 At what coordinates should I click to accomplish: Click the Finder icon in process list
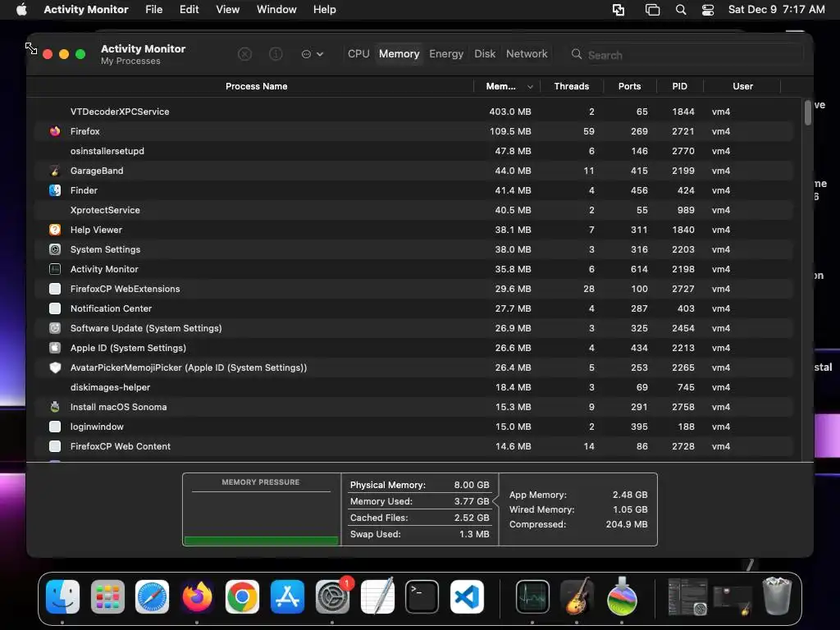pyautogui.click(x=55, y=190)
